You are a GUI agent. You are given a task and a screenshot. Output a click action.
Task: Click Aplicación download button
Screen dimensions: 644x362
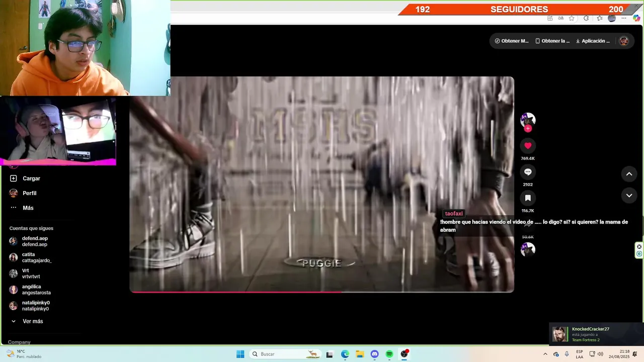click(593, 41)
